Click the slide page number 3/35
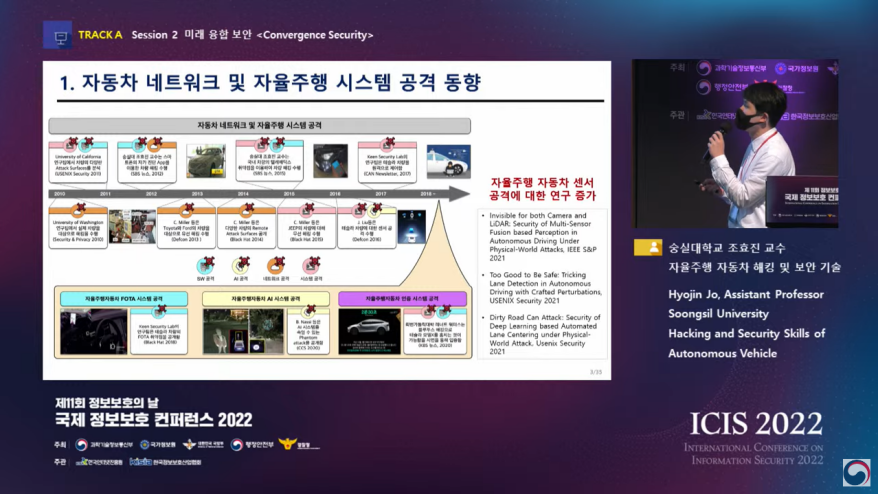 tap(596, 372)
